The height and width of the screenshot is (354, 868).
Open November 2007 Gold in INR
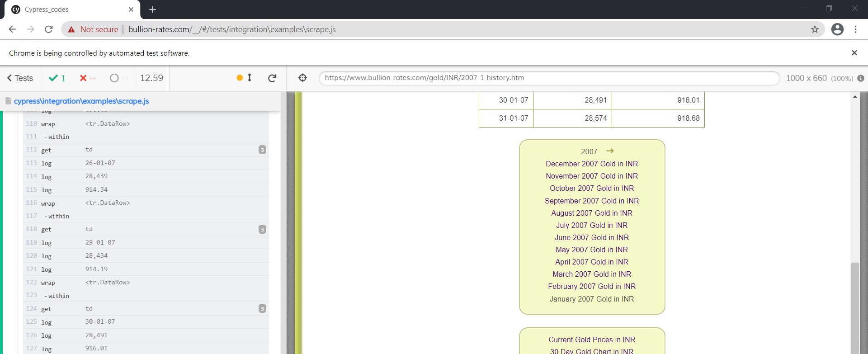click(592, 176)
